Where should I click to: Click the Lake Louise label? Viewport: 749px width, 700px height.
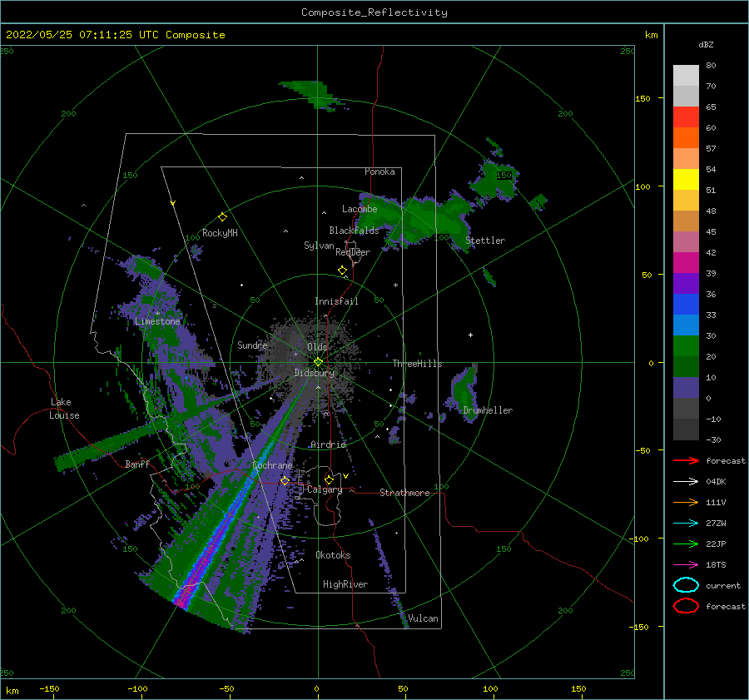pos(64,409)
